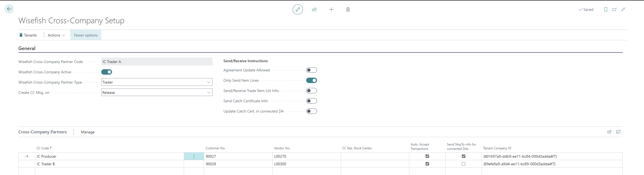Toggle Send Catch Certificate Info switch
Image resolution: width=644 pixels, height=175 pixels.
tap(312, 101)
